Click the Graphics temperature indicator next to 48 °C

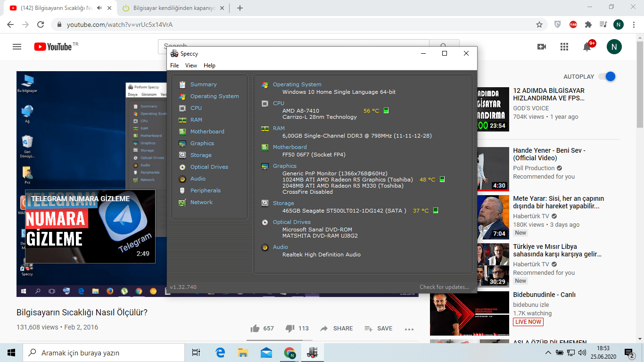442,180
